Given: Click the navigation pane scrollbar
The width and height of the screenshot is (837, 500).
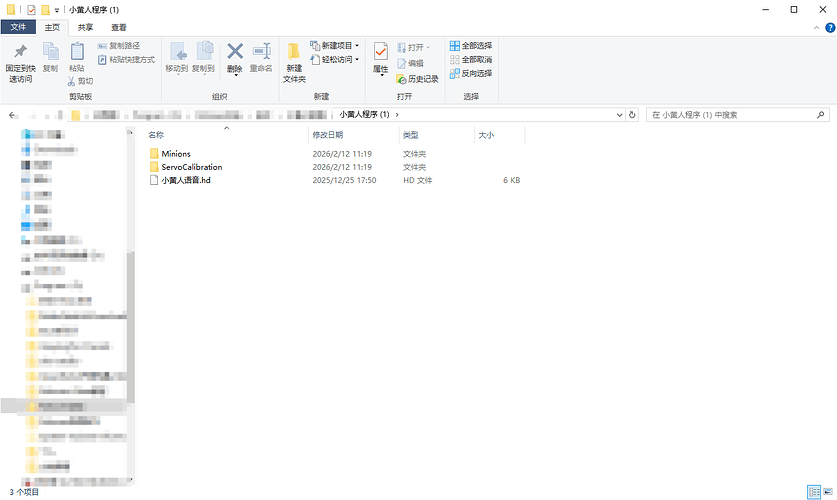Looking at the screenshot, I should (x=131, y=327).
